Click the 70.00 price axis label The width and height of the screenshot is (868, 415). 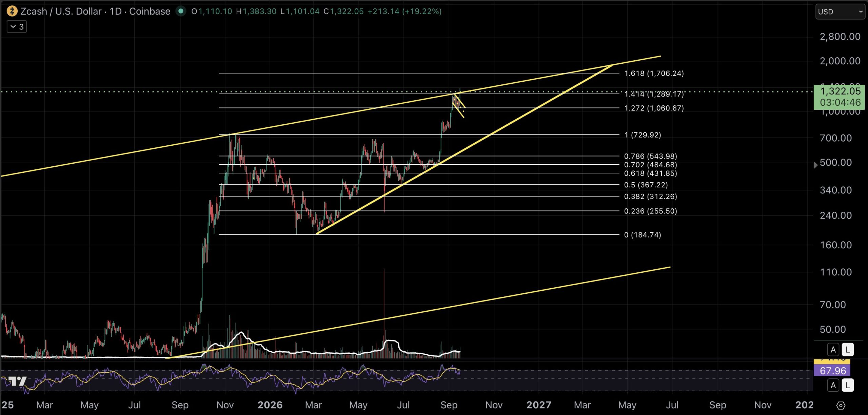(833, 305)
